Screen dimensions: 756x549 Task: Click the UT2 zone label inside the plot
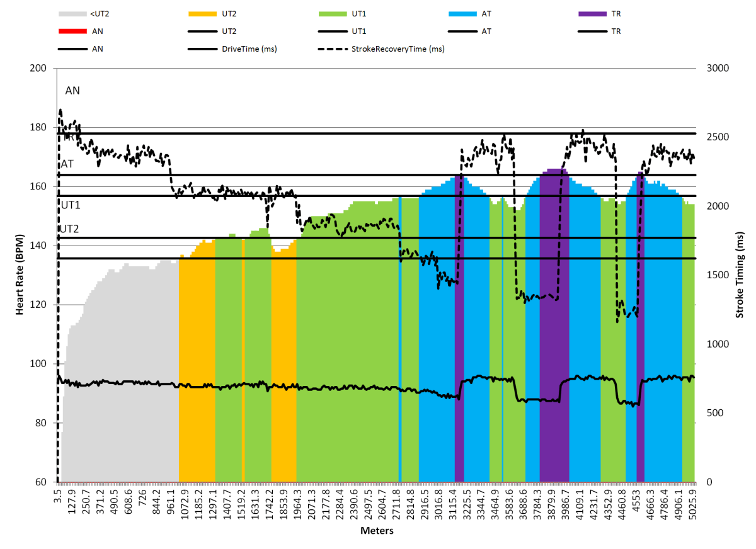coord(70,228)
